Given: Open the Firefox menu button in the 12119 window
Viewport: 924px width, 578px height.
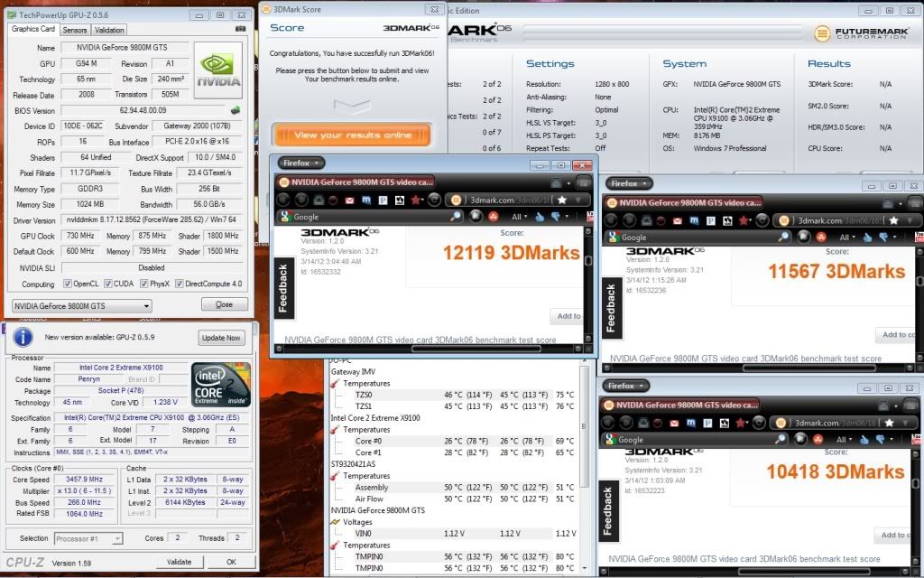Looking at the screenshot, I should click(x=301, y=163).
